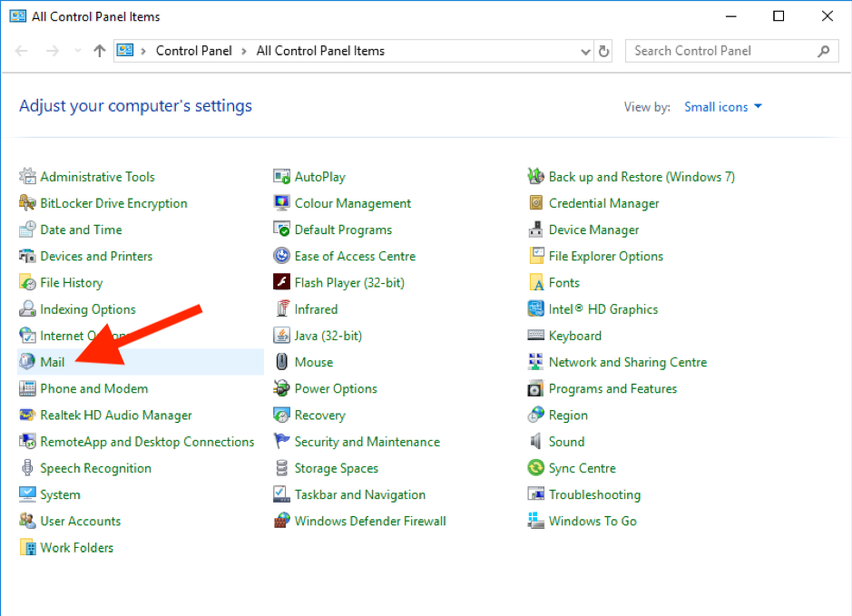The image size is (852, 616).
Task: Open Windows To Go link
Action: click(x=592, y=522)
